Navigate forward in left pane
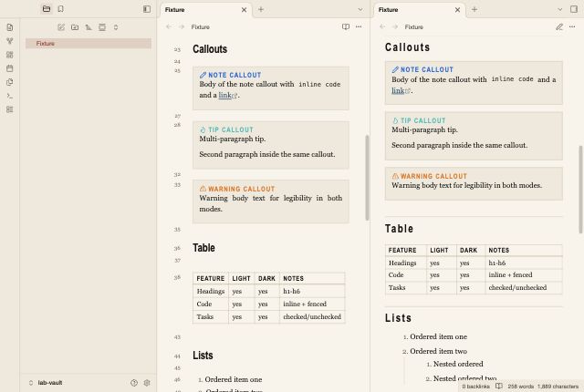 [x=182, y=26]
